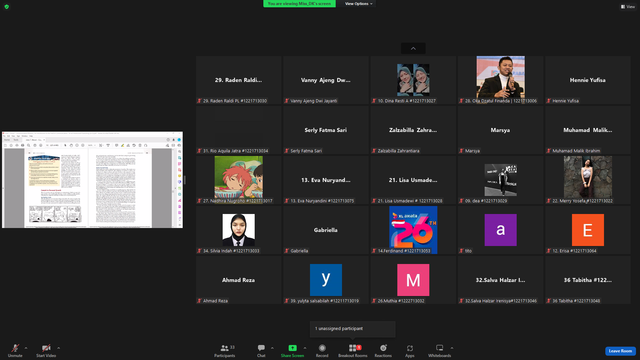Viewport: 640px width, 360px height.
Task: Select 32. Salva Halzar participant tile
Action: (x=500, y=280)
